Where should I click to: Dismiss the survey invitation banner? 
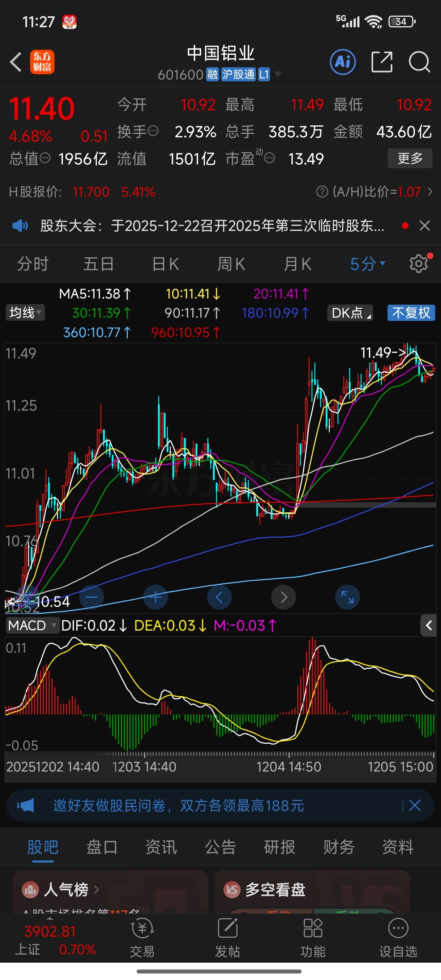[415, 805]
